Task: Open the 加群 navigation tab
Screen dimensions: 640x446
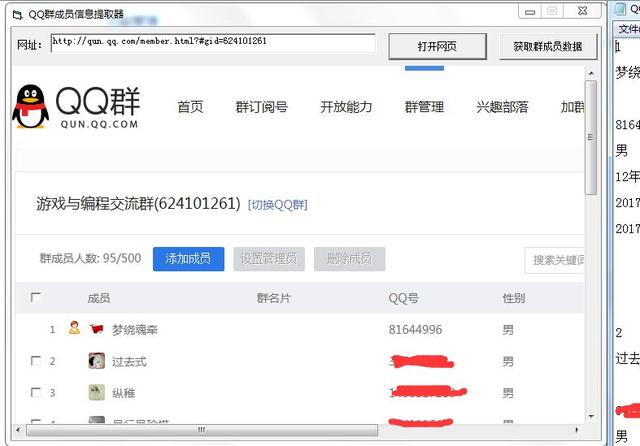Action: click(x=572, y=107)
